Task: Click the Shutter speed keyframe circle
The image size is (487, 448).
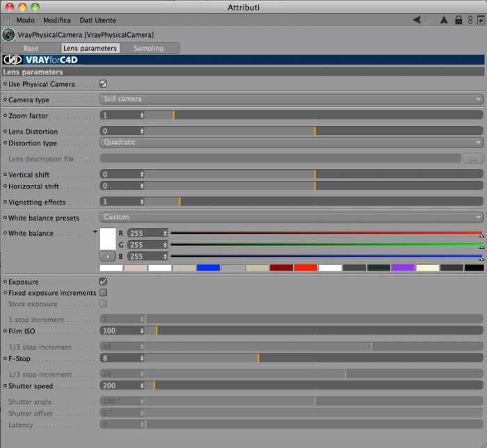Action: click(5, 385)
